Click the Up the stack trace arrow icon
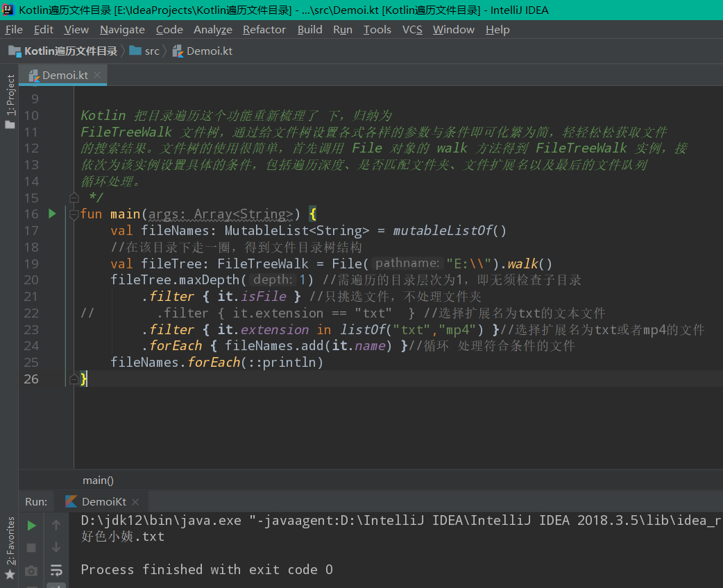The width and height of the screenshot is (723, 588). click(56, 525)
